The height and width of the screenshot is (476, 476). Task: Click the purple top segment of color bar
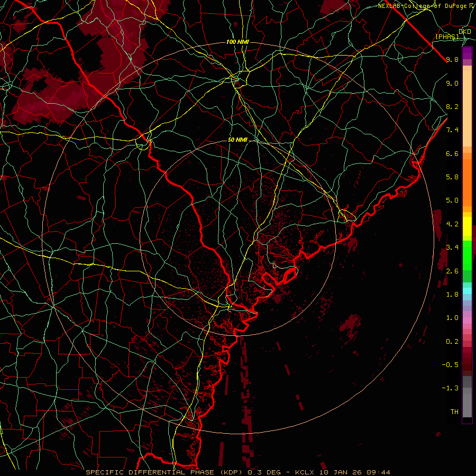(x=467, y=53)
